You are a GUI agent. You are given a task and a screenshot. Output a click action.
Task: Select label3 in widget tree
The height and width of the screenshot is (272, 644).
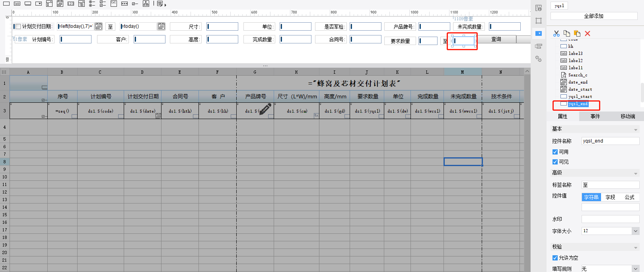pos(575,54)
